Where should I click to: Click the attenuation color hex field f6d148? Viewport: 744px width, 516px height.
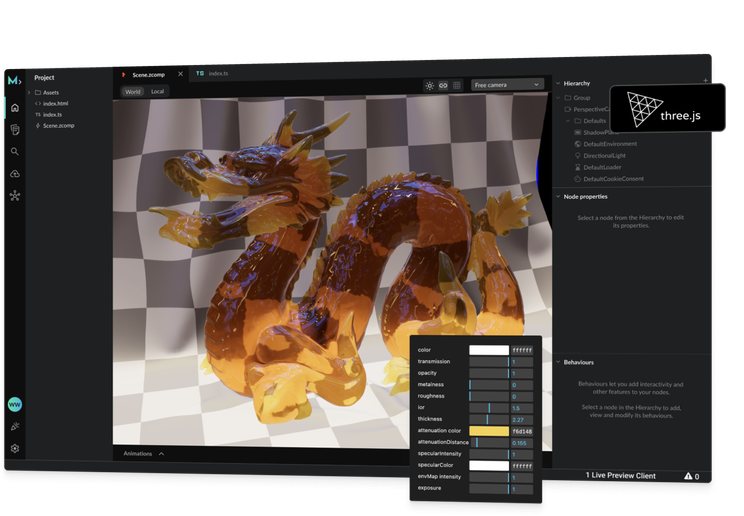pos(522,431)
